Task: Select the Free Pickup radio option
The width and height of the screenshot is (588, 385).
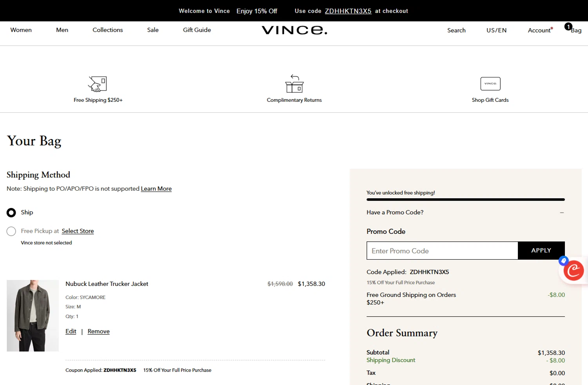Action: 11,231
